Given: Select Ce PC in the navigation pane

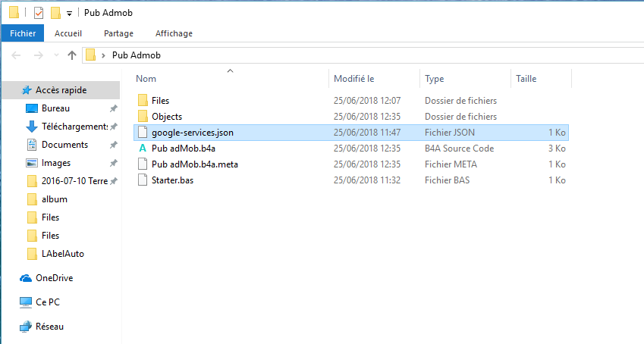Looking at the screenshot, I should click(47, 302).
